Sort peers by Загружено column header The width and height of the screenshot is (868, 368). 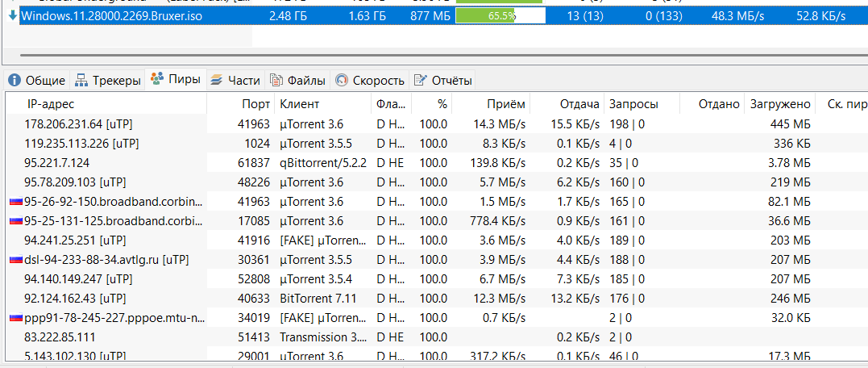click(x=779, y=104)
